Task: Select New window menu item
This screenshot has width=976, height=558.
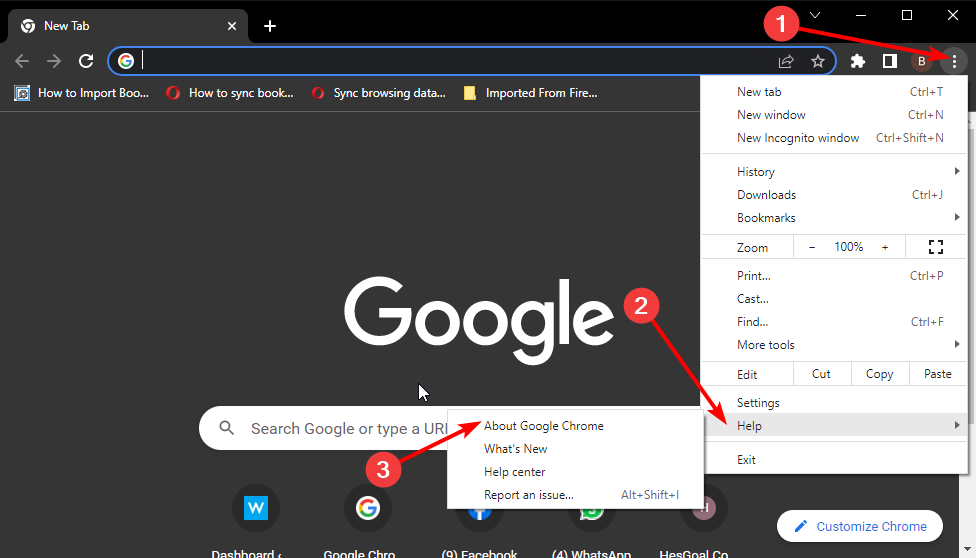Action: 834,115
